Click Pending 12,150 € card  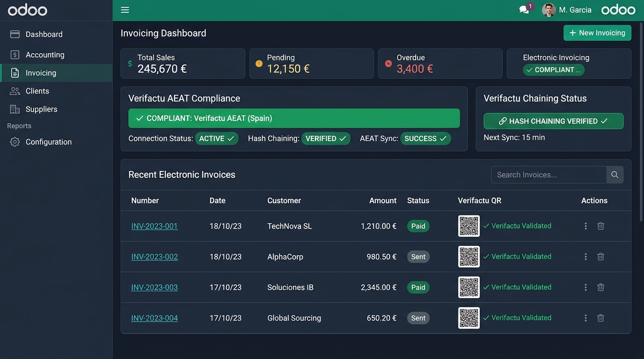(x=312, y=64)
